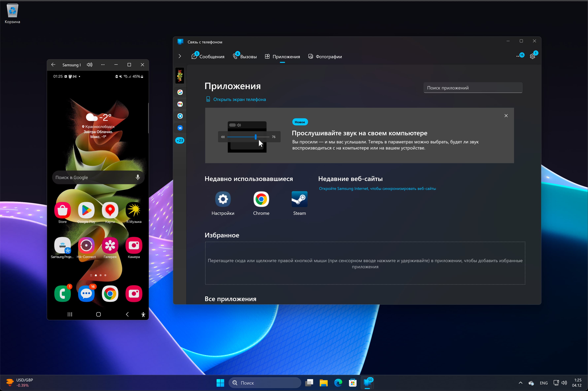
Task: Open the VK notification icon in sidebar
Action: tap(180, 128)
